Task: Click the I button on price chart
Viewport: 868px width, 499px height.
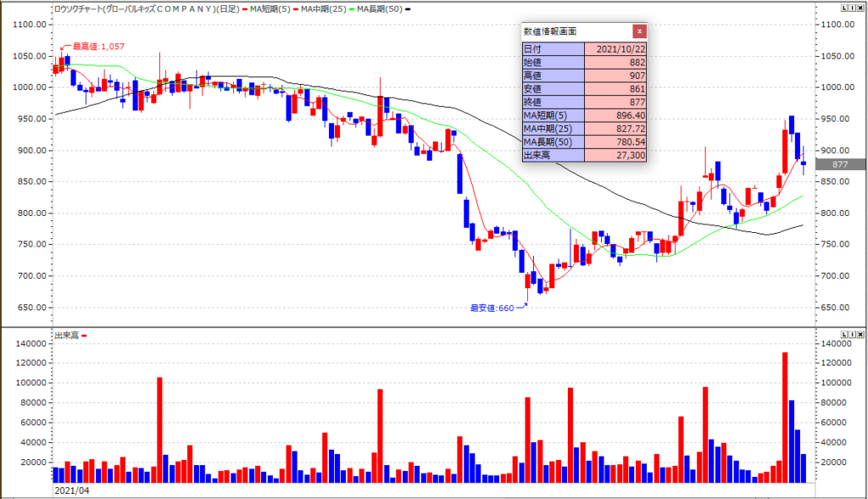Action: [853, 8]
